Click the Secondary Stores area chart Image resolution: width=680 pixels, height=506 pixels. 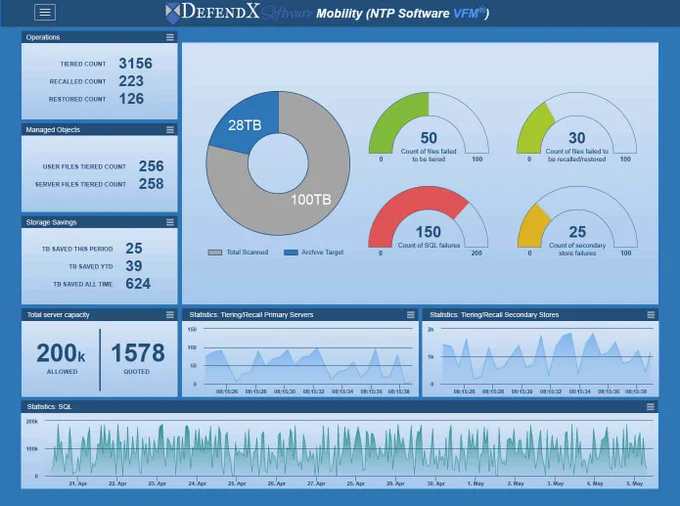pyautogui.click(x=546, y=359)
